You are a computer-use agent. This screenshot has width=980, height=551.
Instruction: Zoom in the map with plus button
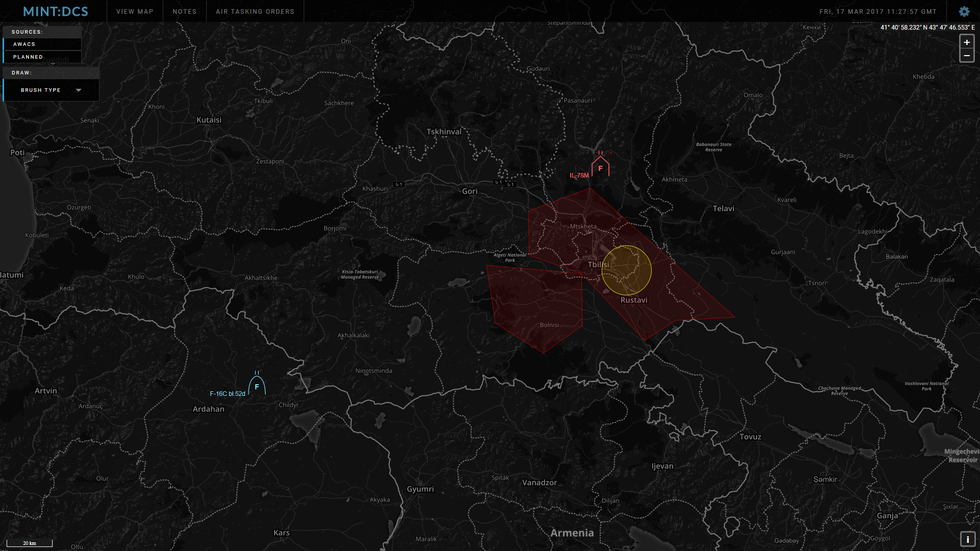(967, 42)
